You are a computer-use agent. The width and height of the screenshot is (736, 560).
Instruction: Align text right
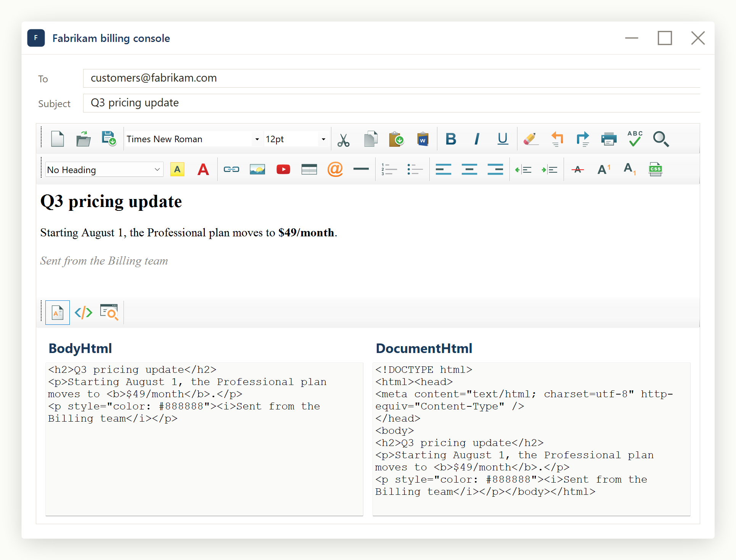click(495, 170)
